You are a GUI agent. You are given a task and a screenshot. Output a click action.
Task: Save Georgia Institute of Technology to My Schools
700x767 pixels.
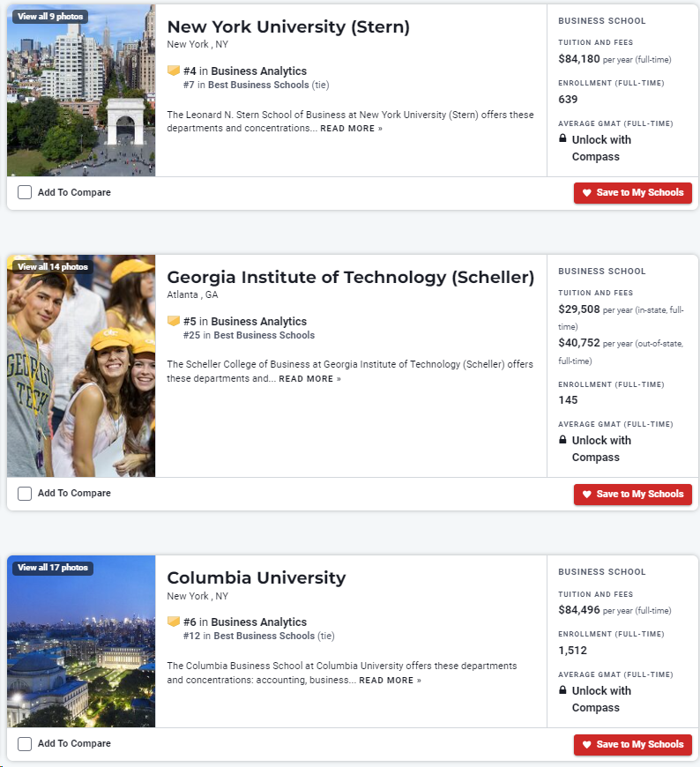point(632,494)
